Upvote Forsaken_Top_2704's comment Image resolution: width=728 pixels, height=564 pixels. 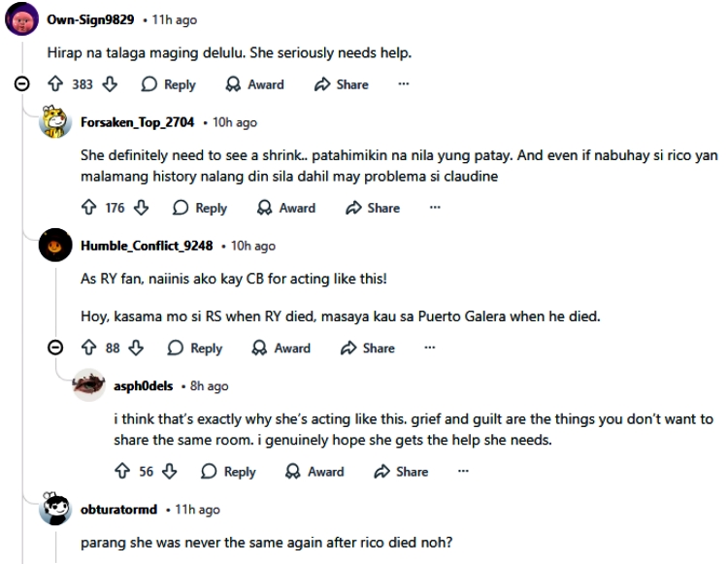(x=89, y=208)
